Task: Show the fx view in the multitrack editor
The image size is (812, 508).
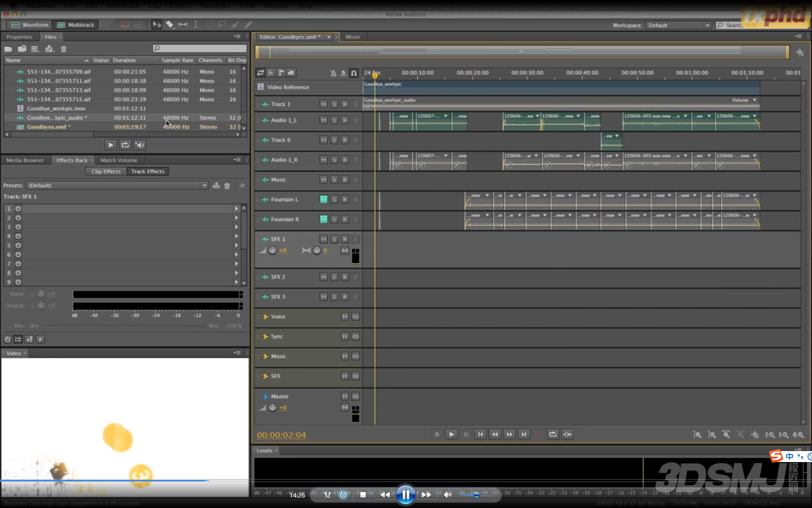Action: (x=271, y=73)
